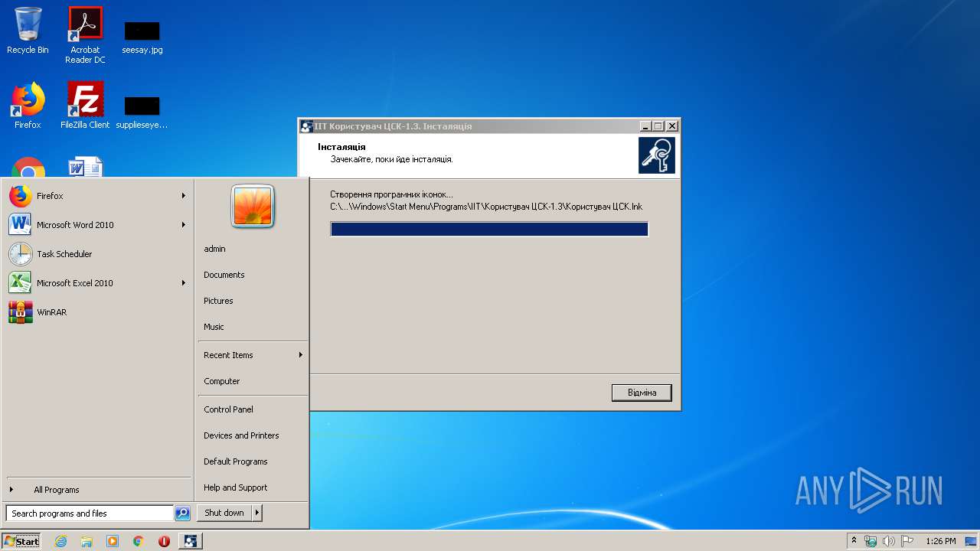Open Help and Support
Image resolution: width=980 pixels, height=551 pixels.
point(235,487)
